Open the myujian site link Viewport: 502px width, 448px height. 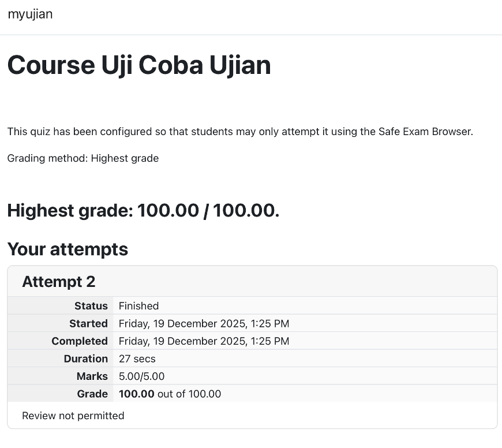click(30, 14)
